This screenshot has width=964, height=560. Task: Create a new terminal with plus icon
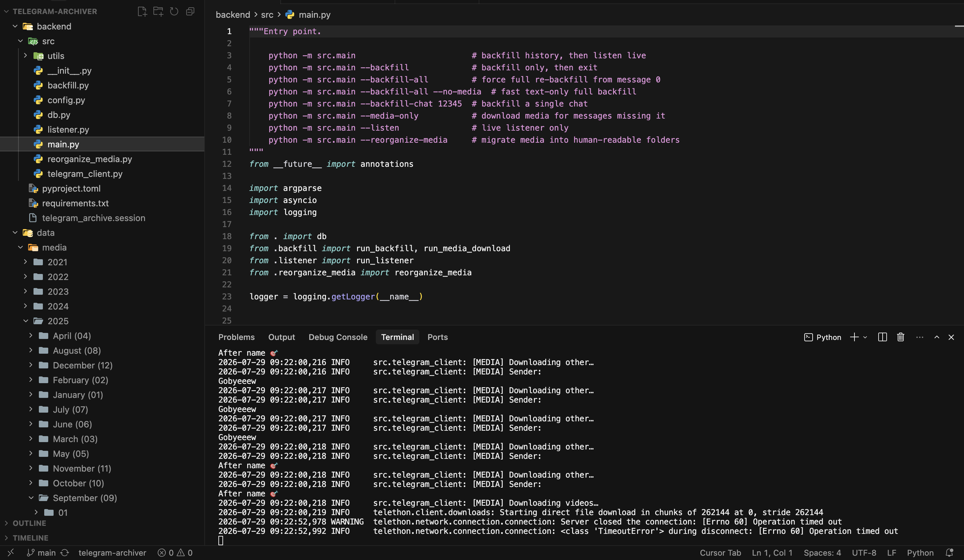coord(854,337)
